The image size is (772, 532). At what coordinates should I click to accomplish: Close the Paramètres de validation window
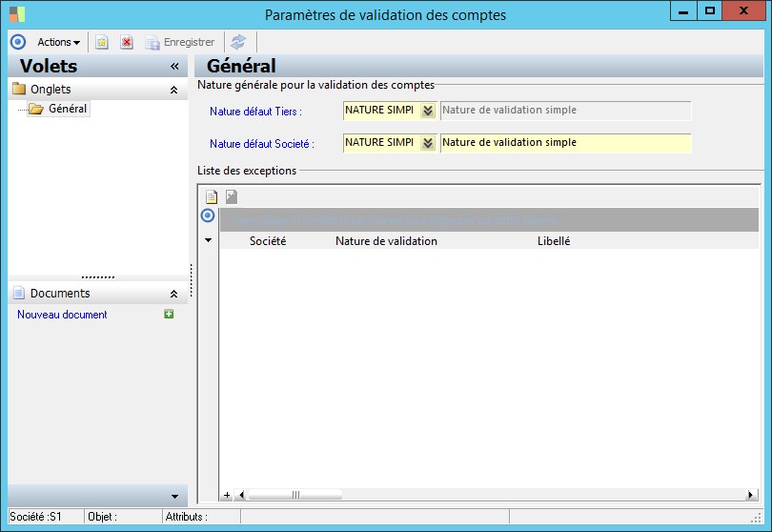point(743,10)
